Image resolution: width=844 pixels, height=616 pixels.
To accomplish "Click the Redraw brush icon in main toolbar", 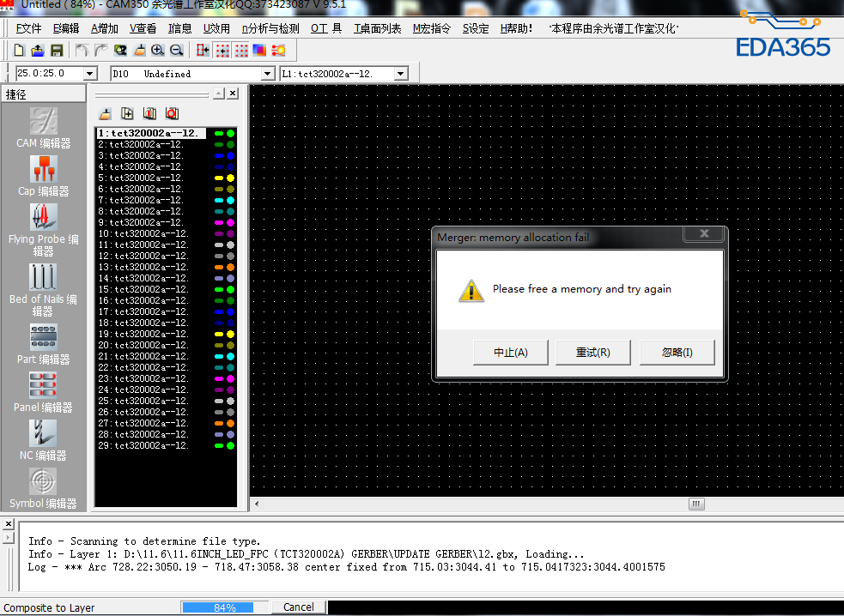I will [x=139, y=51].
